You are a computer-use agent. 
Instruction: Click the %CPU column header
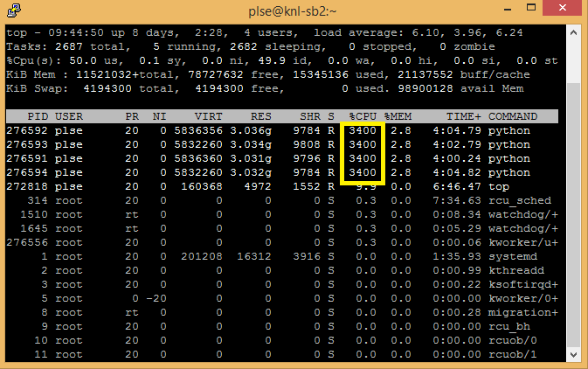tap(363, 117)
